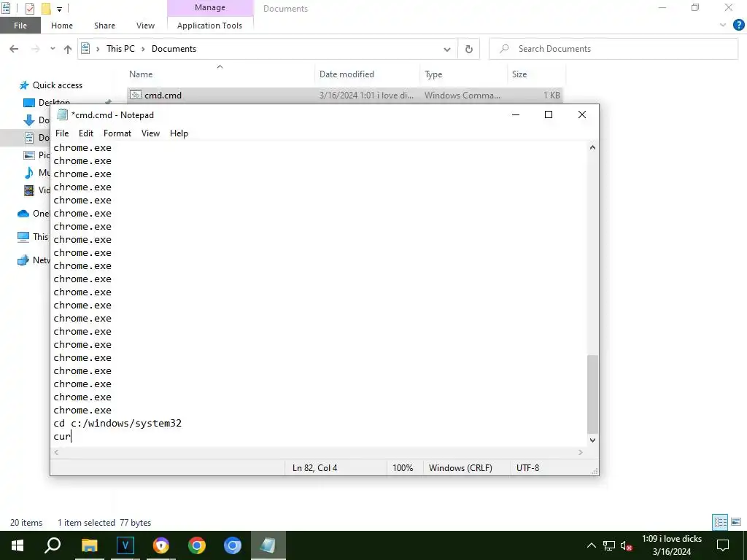Click Documents in address breadcrumb

(174, 49)
